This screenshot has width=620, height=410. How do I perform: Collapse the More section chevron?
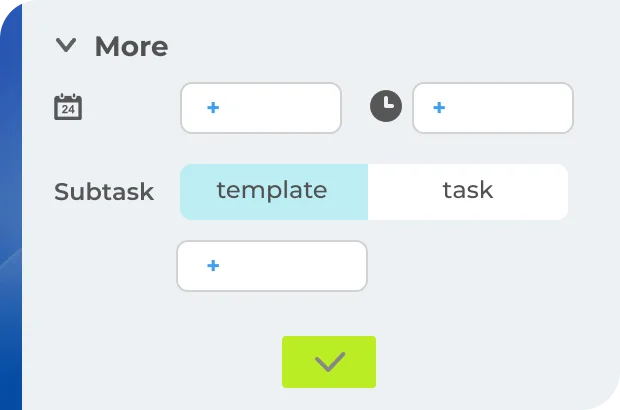pos(66,45)
